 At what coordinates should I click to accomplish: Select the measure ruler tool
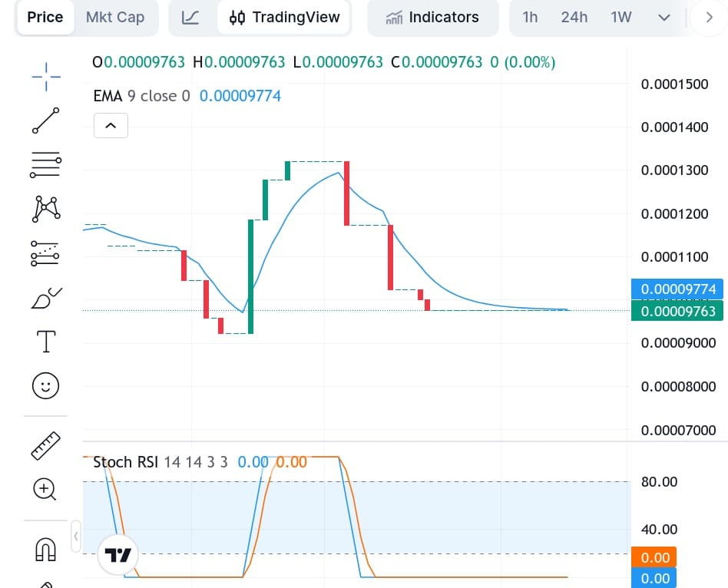point(45,445)
